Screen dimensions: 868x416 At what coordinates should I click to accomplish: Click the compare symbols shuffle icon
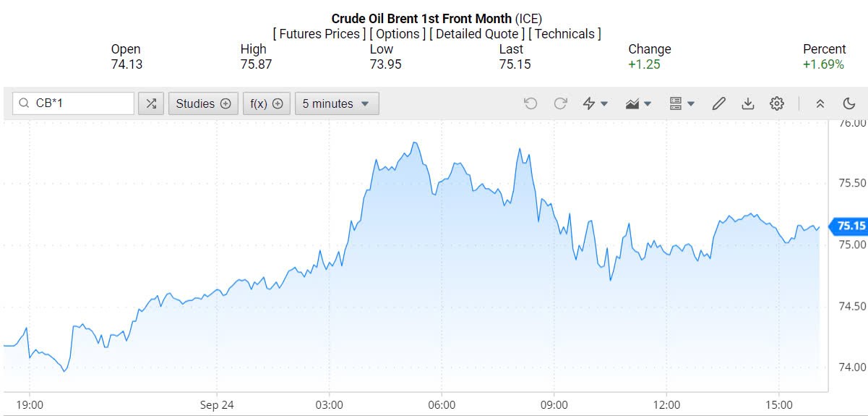[150, 103]
